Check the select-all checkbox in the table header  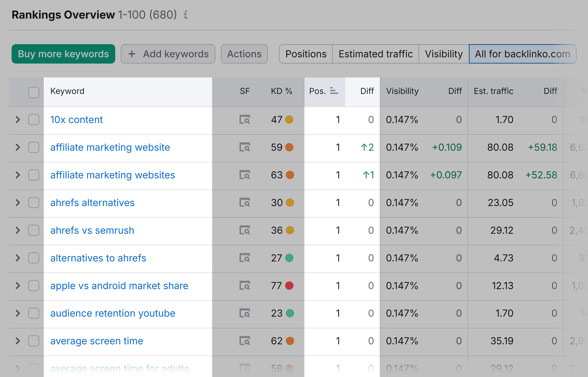point(33,92)
